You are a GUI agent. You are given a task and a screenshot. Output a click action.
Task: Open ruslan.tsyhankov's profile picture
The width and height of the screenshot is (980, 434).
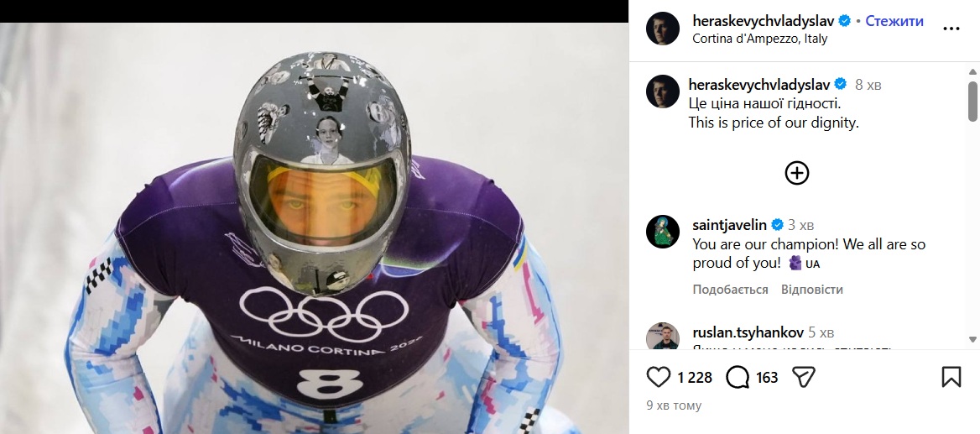tap(662, 336)
